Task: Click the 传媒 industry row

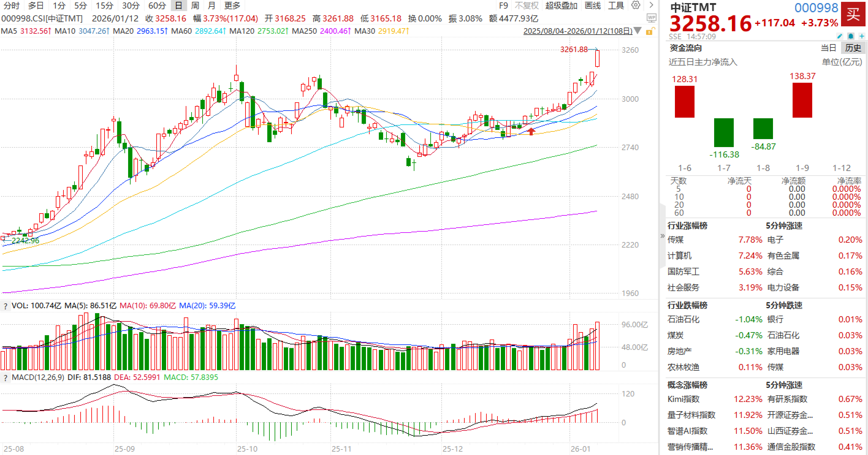Action: (676, 240)
